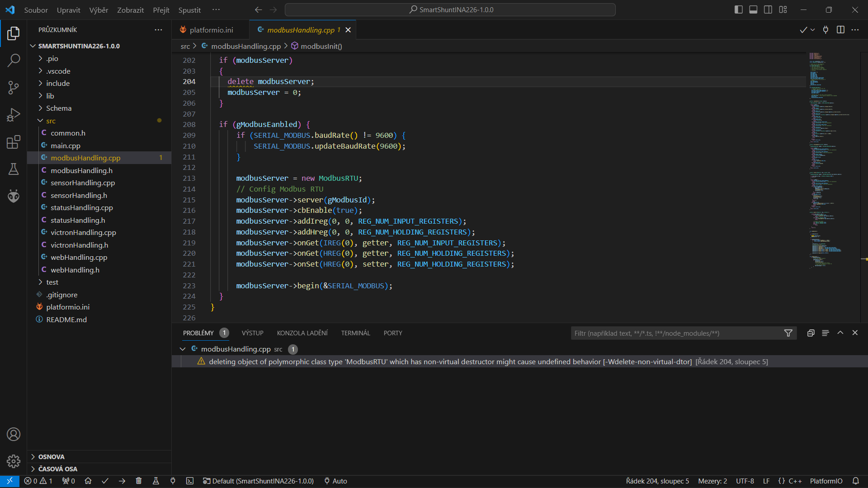The width and height of the screenshot is (868, 488).
Task: Click the delete-non-virtual-dtor warning entry
Action: coord(450,361)
